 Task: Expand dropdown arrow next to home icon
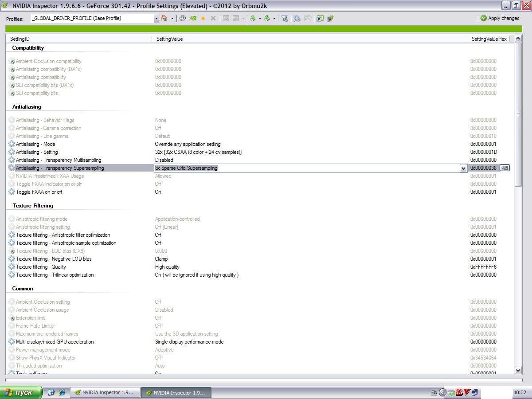pos(172,18)
